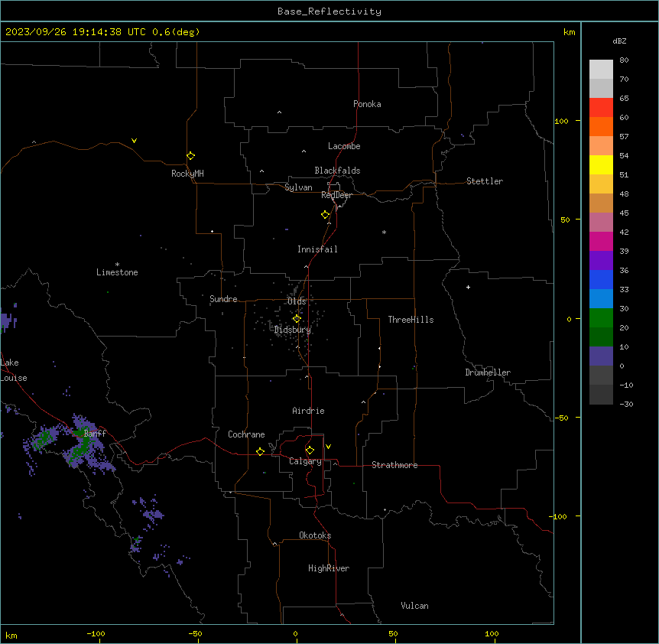Select the yellow diamond marker south of RedDeer

(326, 215)
